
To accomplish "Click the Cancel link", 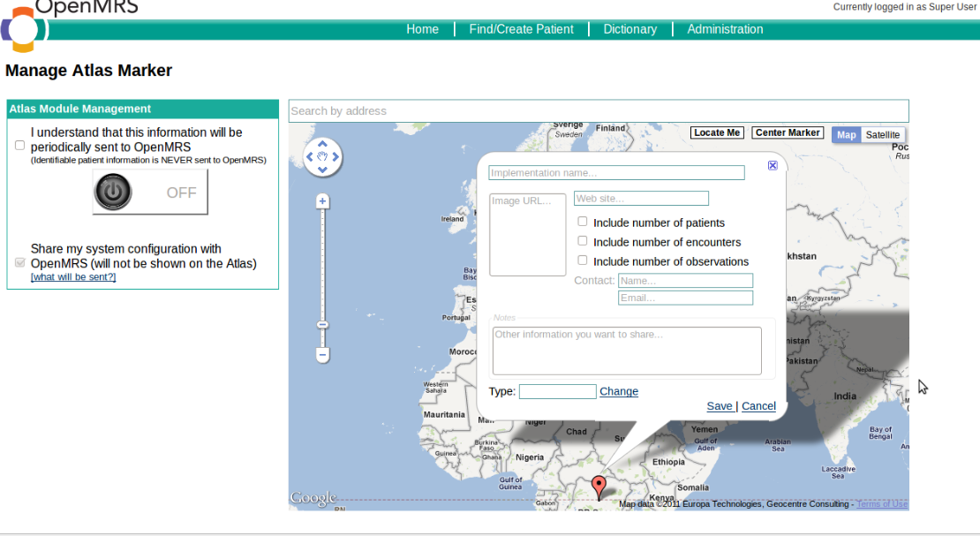I will [758, 406].
